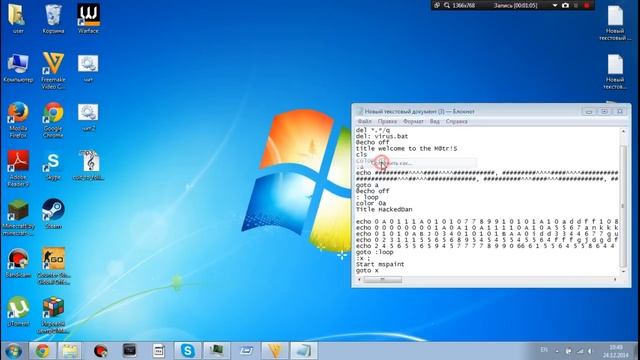This screenshot has height=360, width=640.
Task: Select the чит2 batch file icon
Action: [88, 117]
